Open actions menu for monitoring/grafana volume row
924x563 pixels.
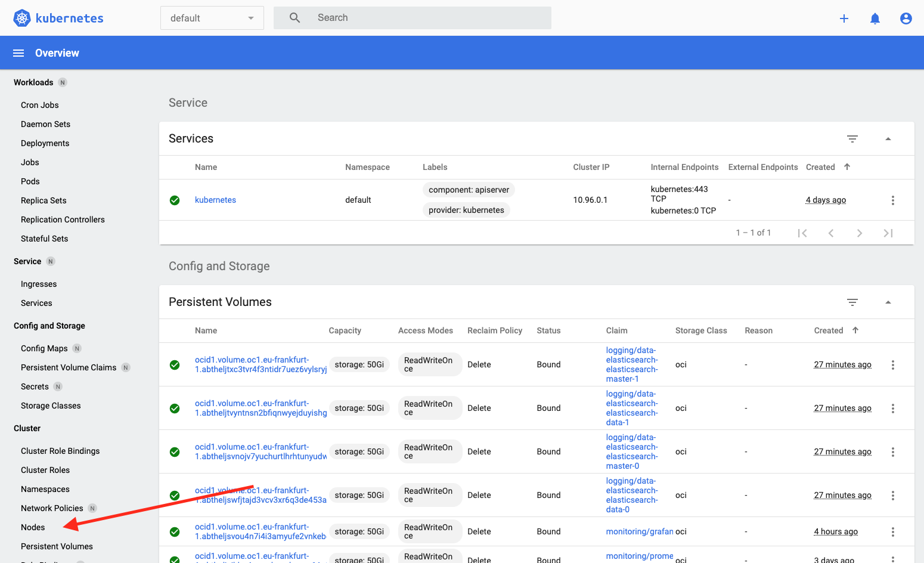point(893,532)
